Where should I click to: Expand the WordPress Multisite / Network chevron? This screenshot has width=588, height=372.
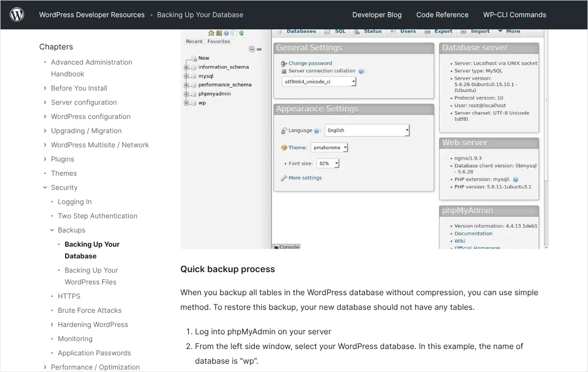45,145
